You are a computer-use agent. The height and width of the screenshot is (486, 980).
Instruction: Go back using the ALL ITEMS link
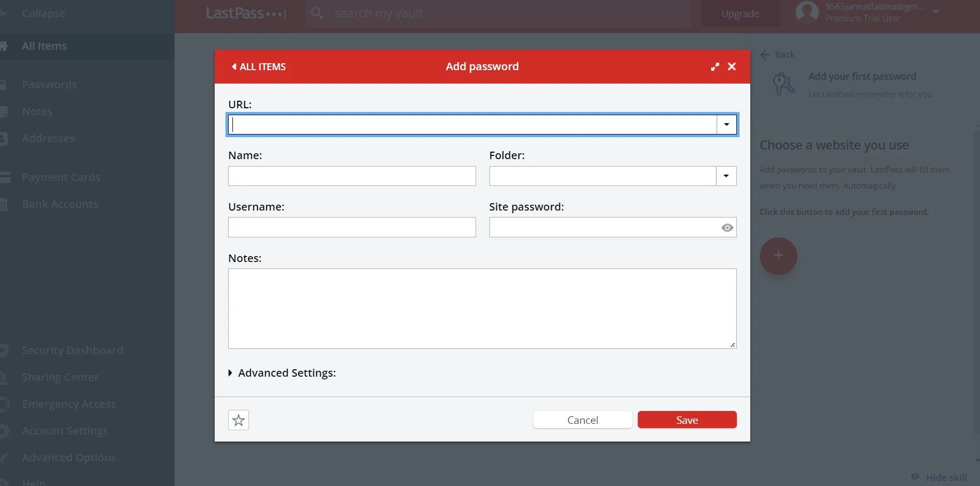[x=259, y=66]
